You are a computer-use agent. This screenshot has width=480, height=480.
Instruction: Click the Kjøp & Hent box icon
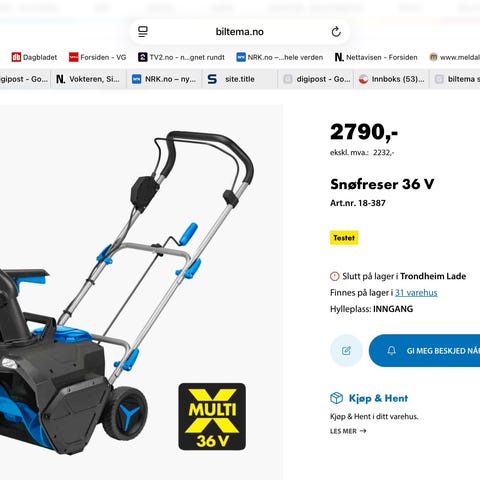click(336, 398)
